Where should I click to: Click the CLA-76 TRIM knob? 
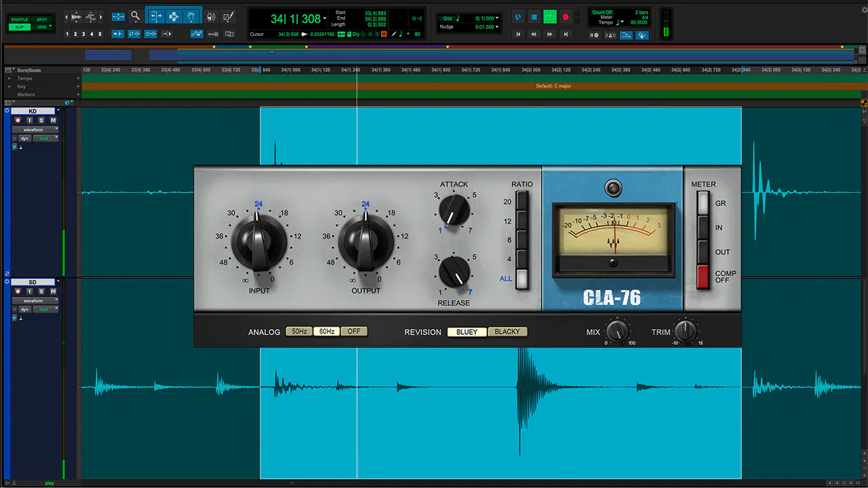686,331
